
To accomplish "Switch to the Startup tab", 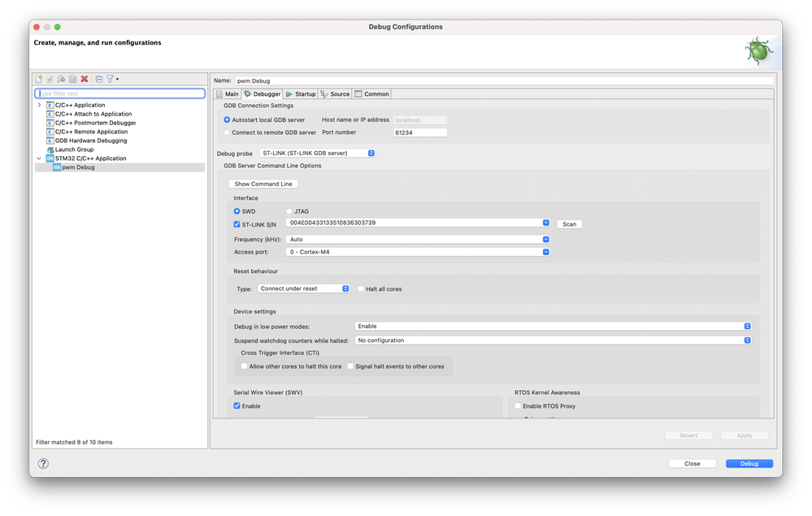I will pos(301,94).
